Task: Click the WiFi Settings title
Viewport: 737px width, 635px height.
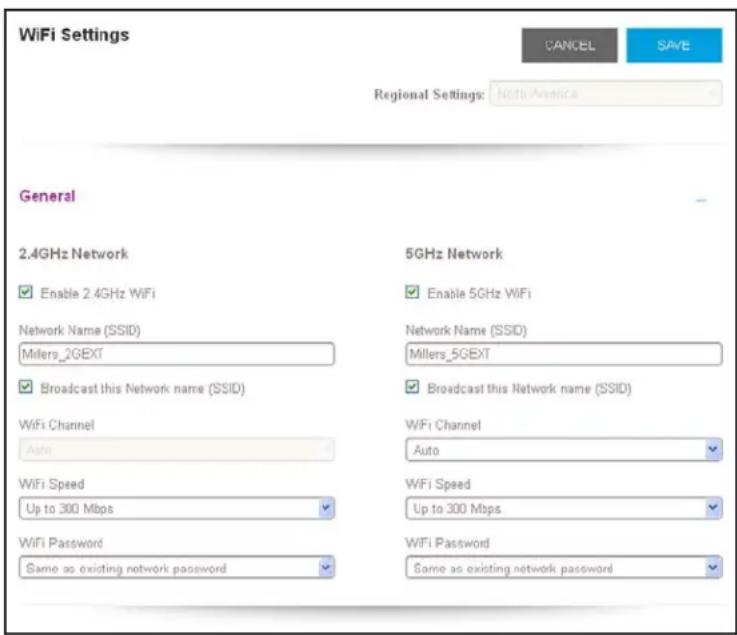Action: [x=74, y=35]
